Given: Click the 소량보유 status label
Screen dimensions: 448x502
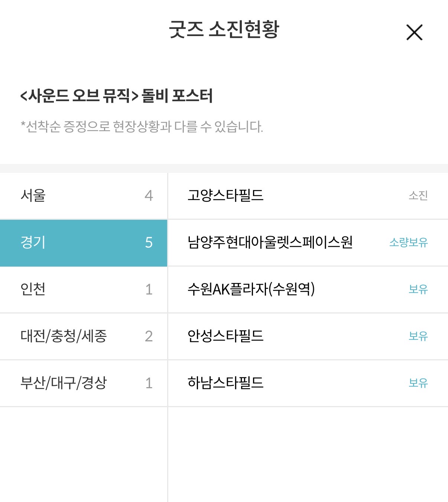Looking at the screenshot, I should (409, 242).
